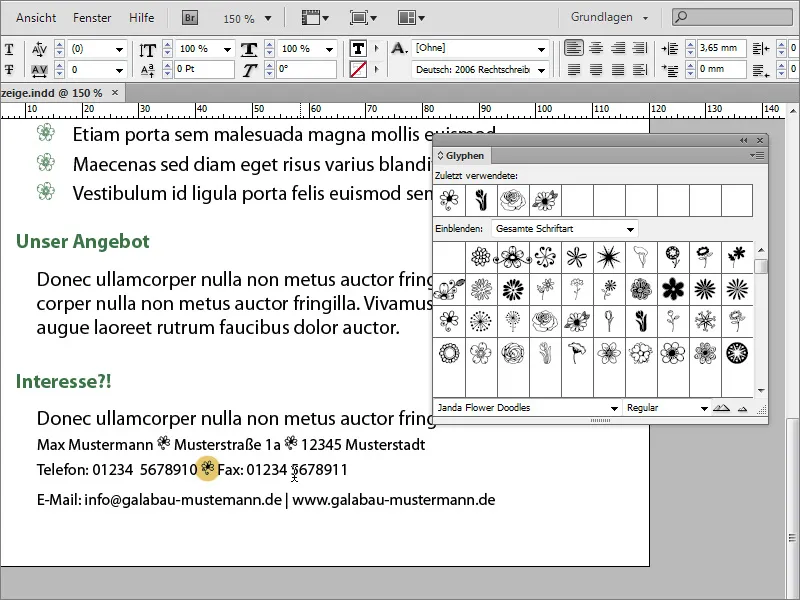Click the Glyphen panel scrollbar down arrow
800x600 pixels.
761,391
